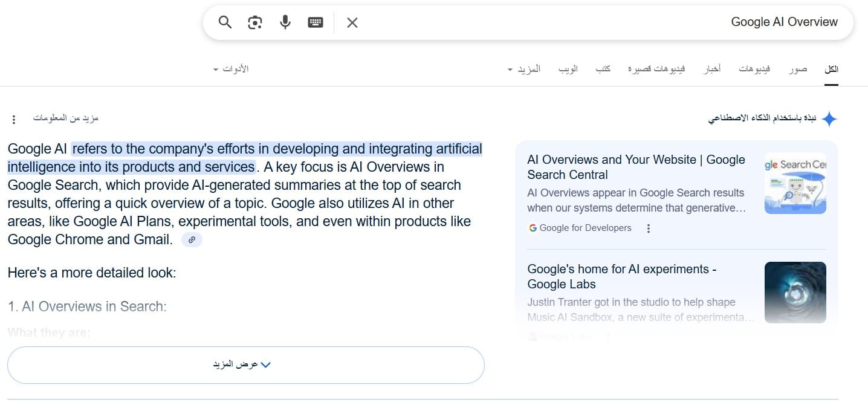Open the on-screen keyboard input tool
The image size is (868, 402).
pos(316,22)
